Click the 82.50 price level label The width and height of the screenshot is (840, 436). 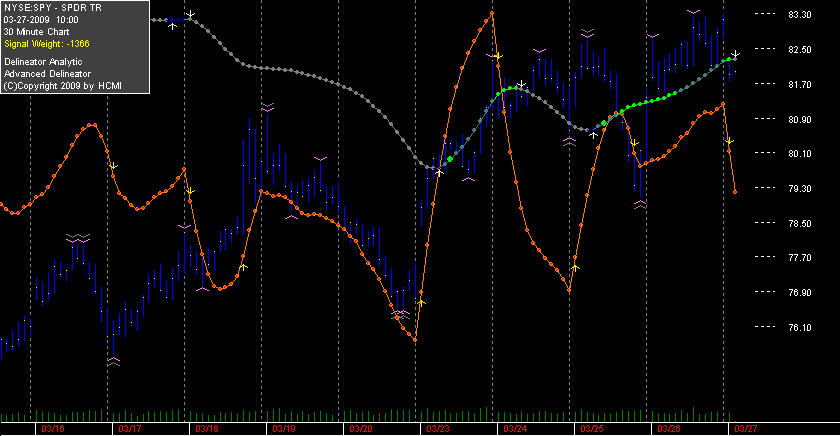[799, 49]
